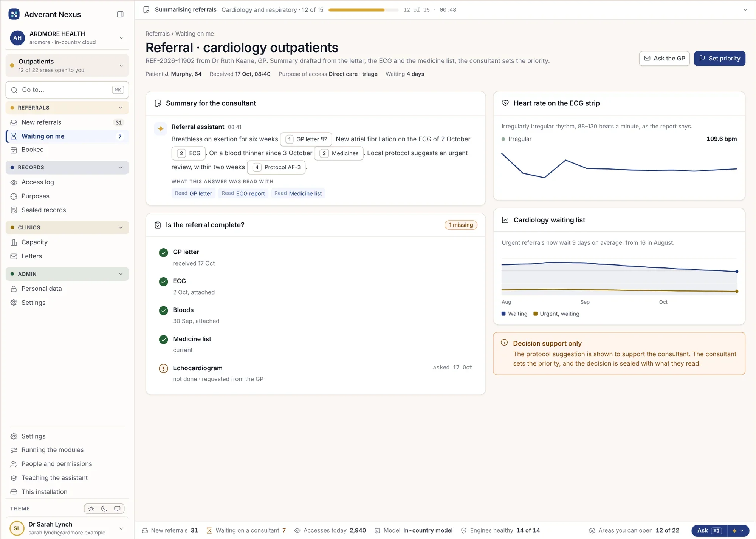
Task: Click the Adverant Nexus logo icon
Action: point(14,14)
